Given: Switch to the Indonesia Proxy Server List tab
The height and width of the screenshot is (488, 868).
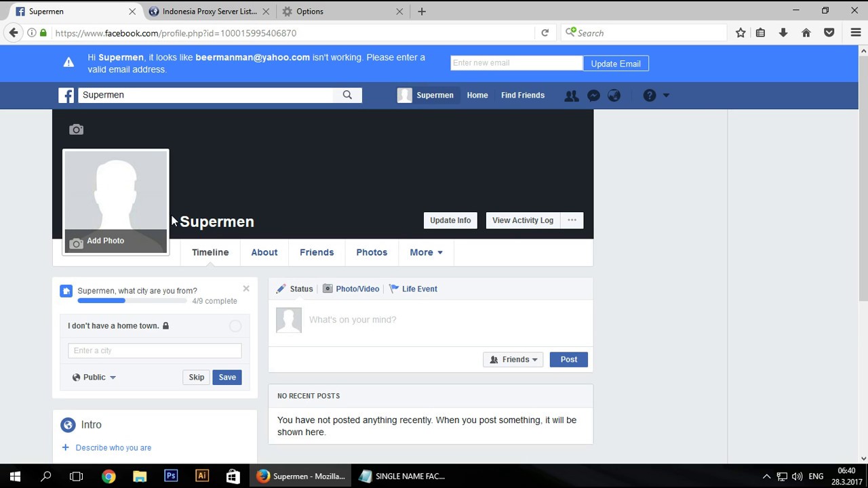Looking at the screenshot, I should (209, 12).
